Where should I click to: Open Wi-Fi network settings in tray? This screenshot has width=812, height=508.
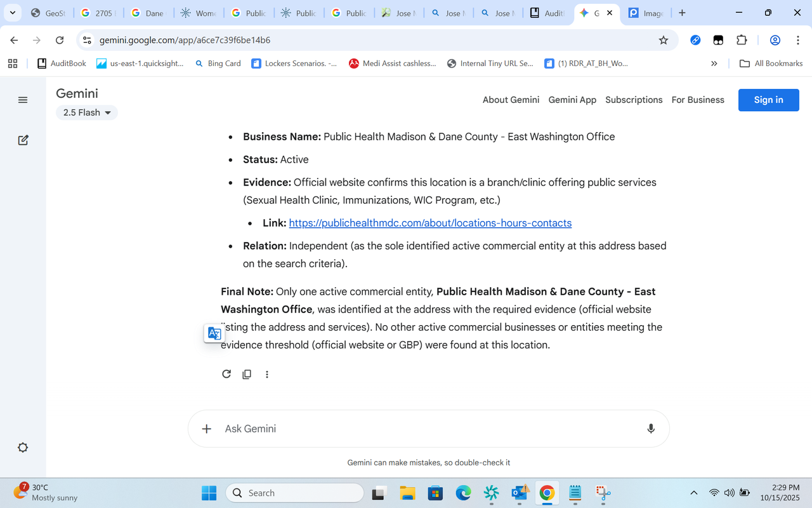coord(714,493)
